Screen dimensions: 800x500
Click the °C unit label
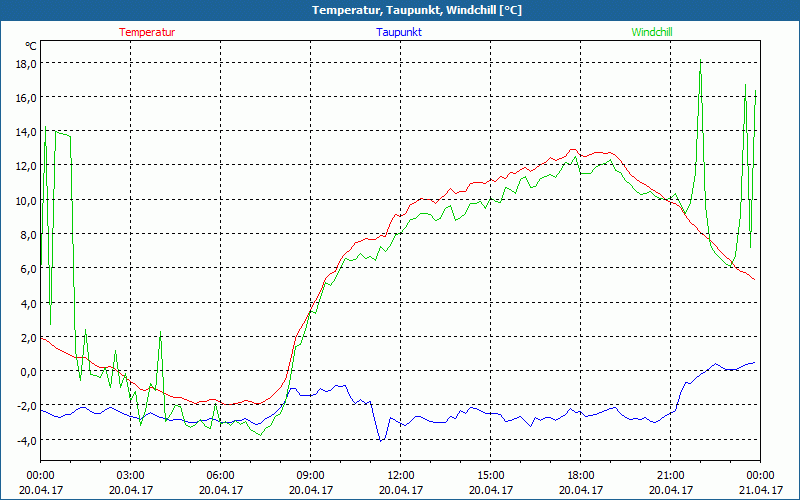[31, 46]
